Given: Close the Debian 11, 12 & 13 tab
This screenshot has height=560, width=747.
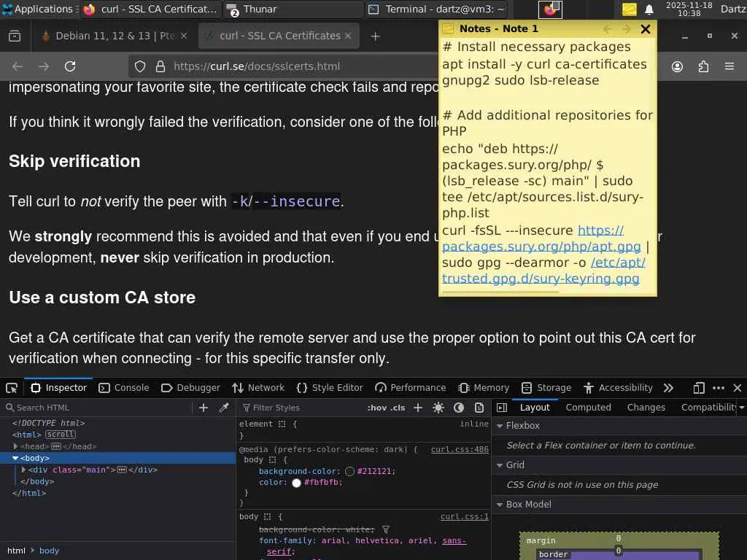Looking at the screenshot, I should click(184, 36).
